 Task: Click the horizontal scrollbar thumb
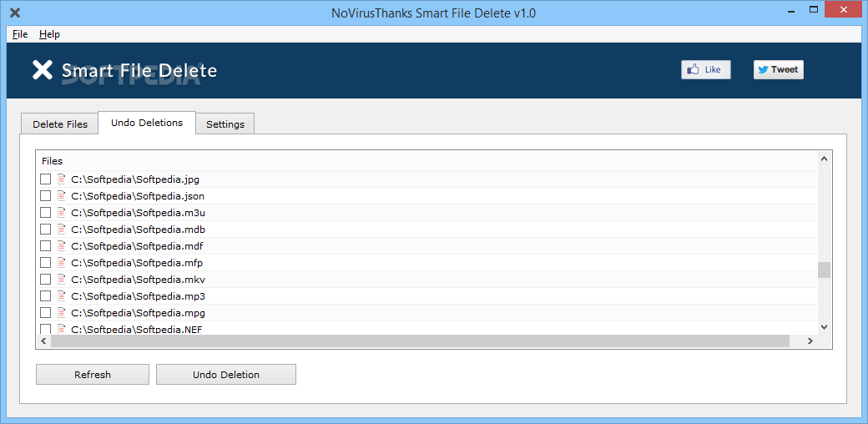coord(420,341)
